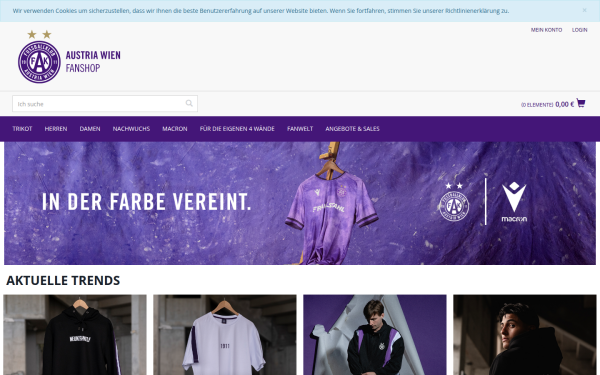Click the Austria Wien club crest logo
This screenshot has height=375, width=600.
pyautogui.click(x=39, y=57)
